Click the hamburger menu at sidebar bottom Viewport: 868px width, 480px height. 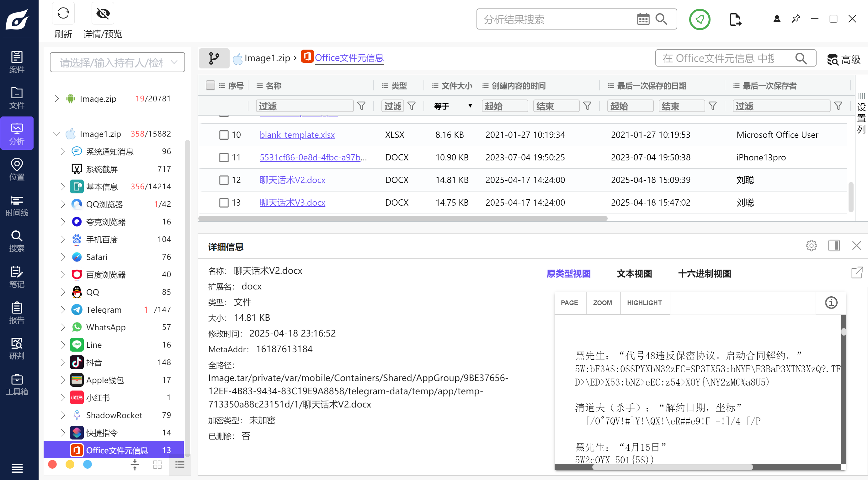(x=17, y=468)
